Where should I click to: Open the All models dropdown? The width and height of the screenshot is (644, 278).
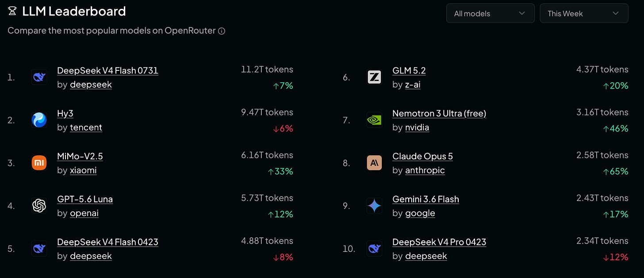click(491, 13)
